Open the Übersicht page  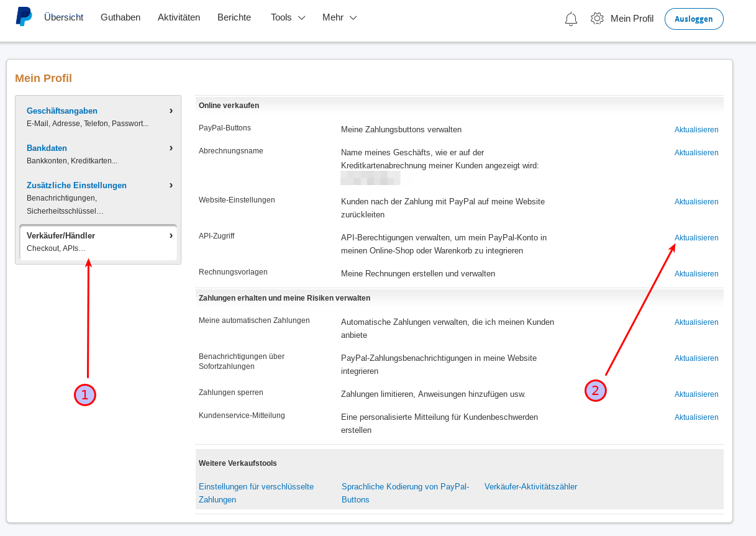[63, 17]
